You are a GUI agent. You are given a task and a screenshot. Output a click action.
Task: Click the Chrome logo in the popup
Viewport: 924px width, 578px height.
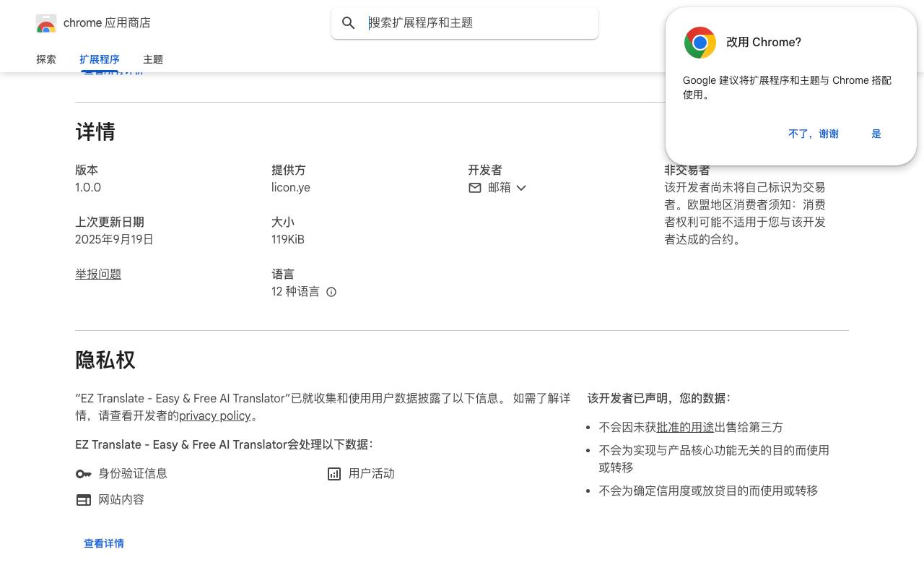point(700,43)
